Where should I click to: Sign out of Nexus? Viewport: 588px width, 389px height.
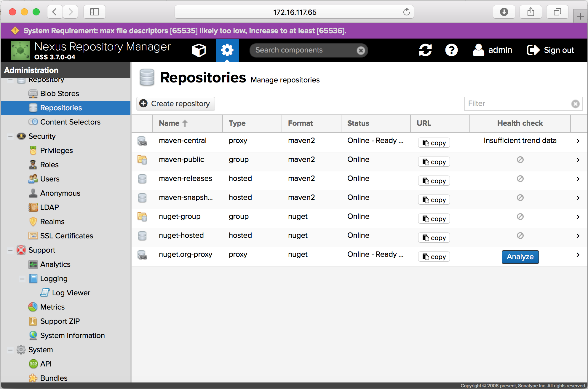pos(550,50)
